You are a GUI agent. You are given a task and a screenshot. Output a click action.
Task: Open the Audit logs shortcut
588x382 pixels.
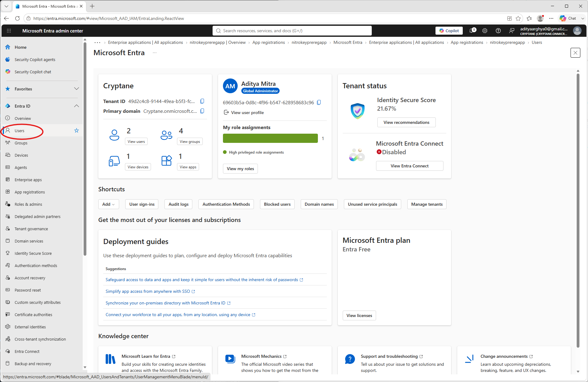pyautogui.click(x=179, y=204)
